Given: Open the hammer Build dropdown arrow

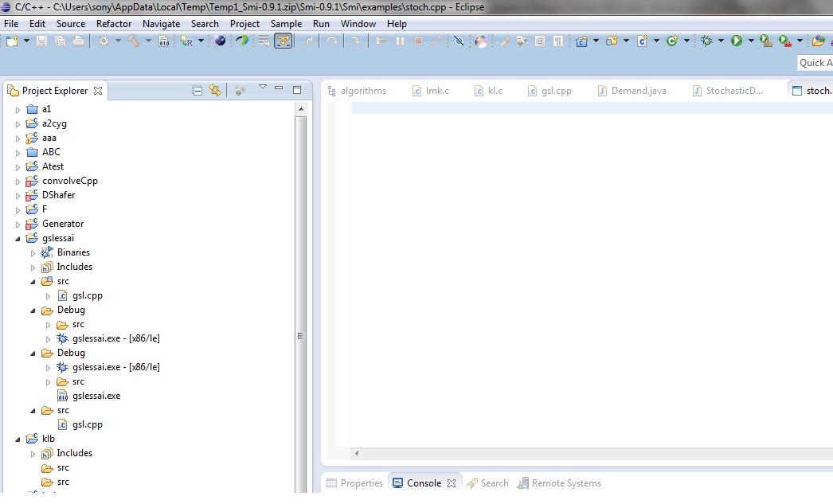Looking at the screenshot, I should pyautogui.click(x=148, y=41).
